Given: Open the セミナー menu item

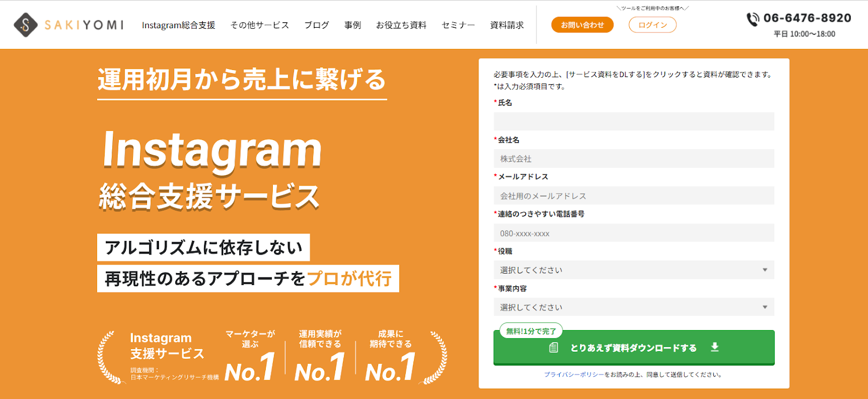Looking at the screenshot, I should tap(458, 25).
